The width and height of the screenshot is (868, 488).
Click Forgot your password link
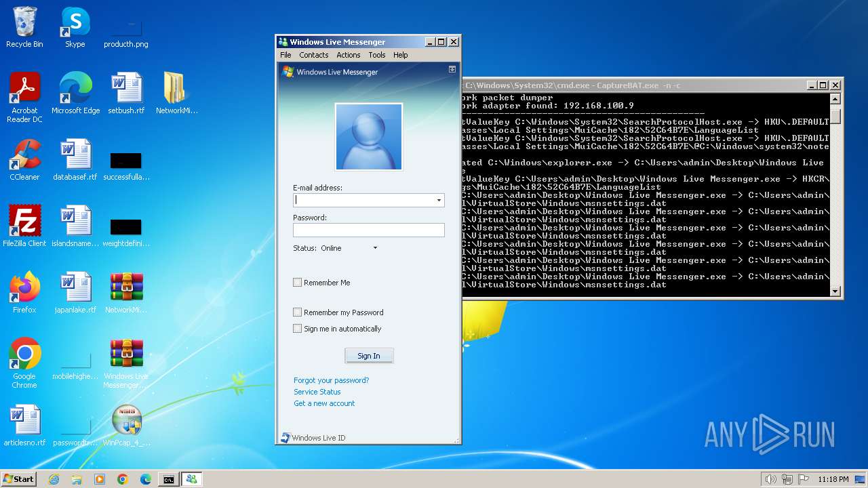coord(332,380)
